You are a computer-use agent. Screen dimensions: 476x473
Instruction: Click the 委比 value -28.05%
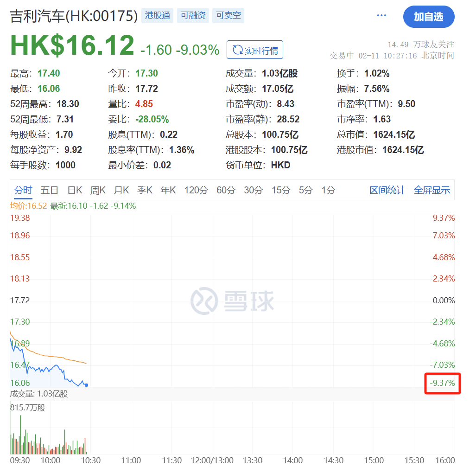(152, 119)
